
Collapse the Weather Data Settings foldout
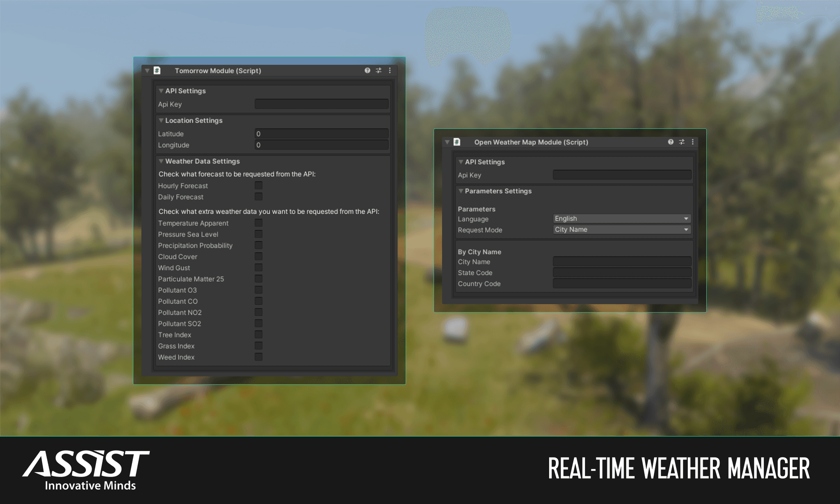(161, 161)
